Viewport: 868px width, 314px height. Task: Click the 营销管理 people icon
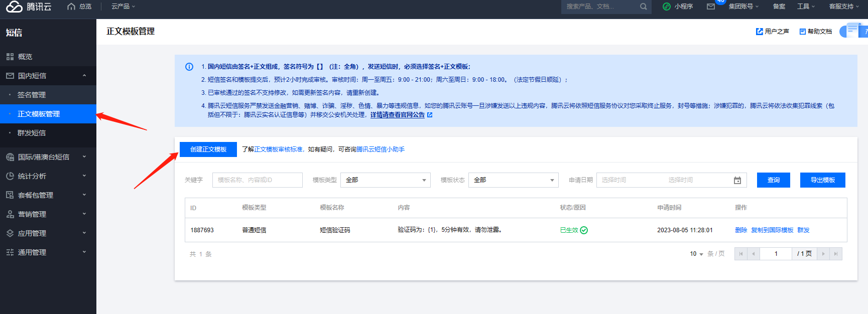[x=10, y=214]
